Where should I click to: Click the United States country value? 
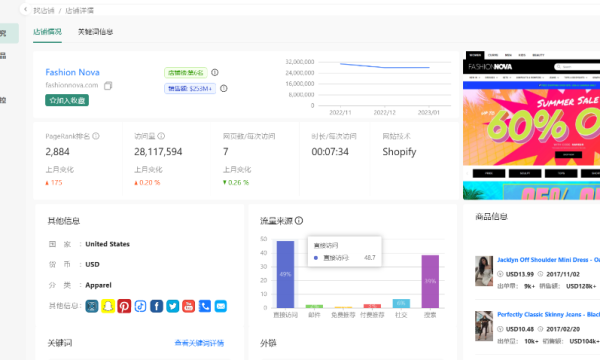tap(108, 244)
